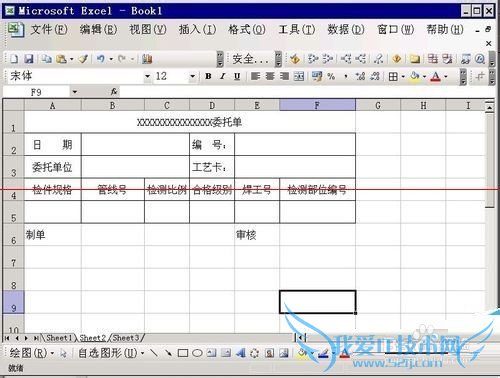Open the Name Box dropdown
The width and height of the screenshot is (500, 378).
click(x=74, y=92)
